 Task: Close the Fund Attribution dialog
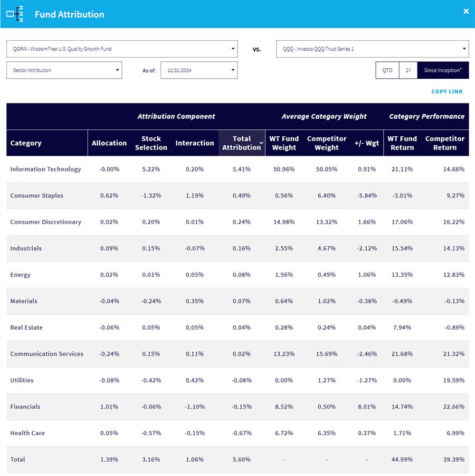point(466,11)
